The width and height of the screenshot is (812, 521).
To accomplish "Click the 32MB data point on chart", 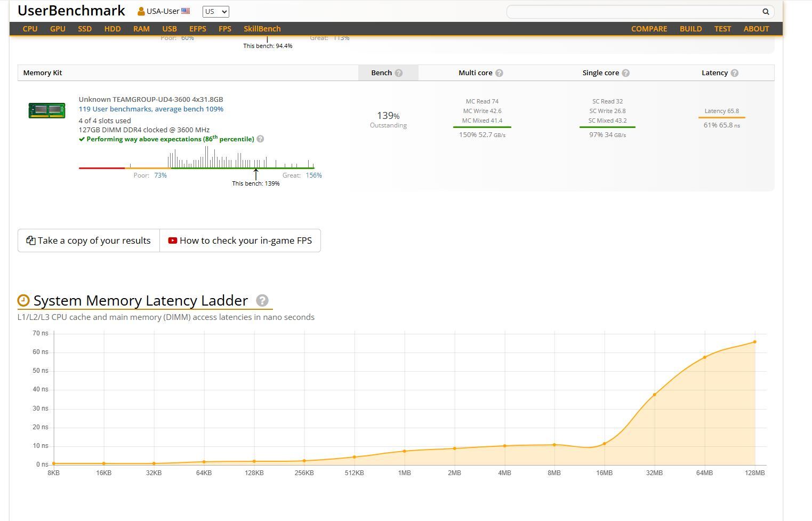I will [x=654, y=395].
